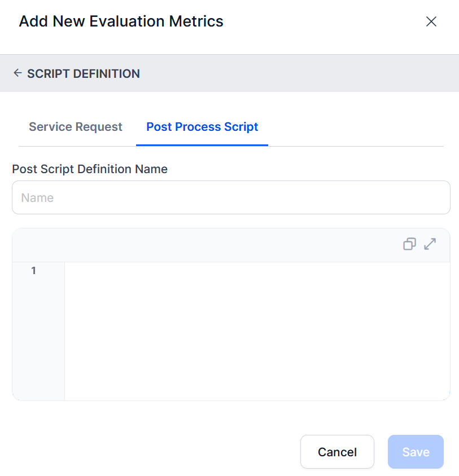Click the back arrow beside SCRIPT DEFINITION
Image resolution: width=459 pixels, height=476 pixels.
click(18, 73)
